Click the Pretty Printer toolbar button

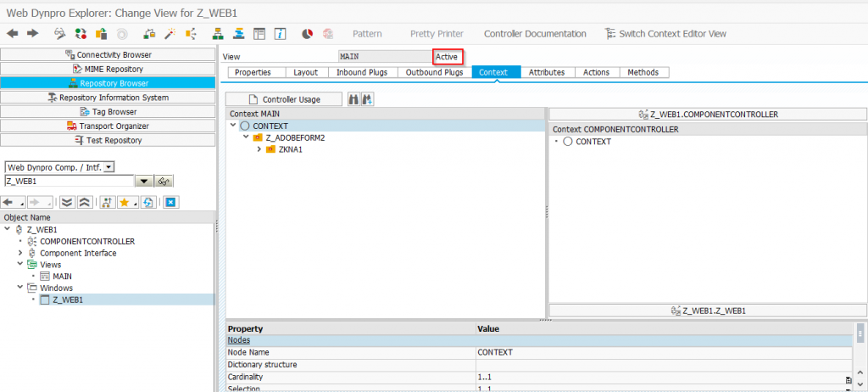(x=437, y=34)
